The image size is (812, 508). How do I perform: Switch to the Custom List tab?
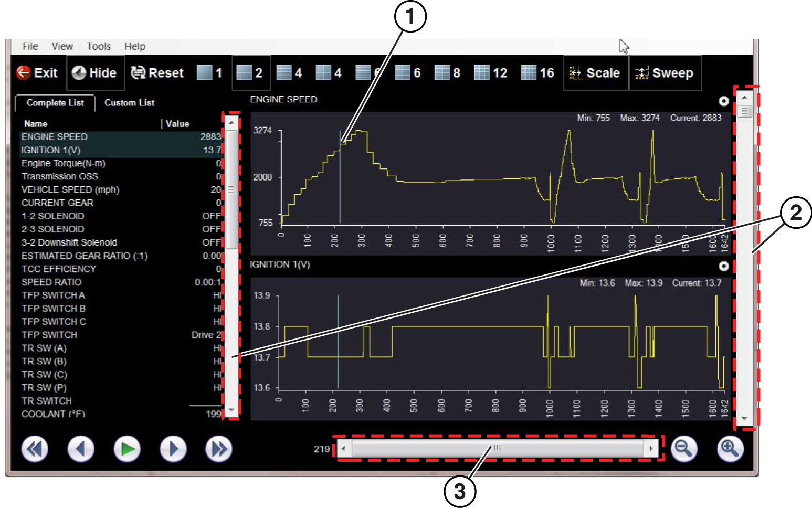pyautogui.click(x=129, y=103)
